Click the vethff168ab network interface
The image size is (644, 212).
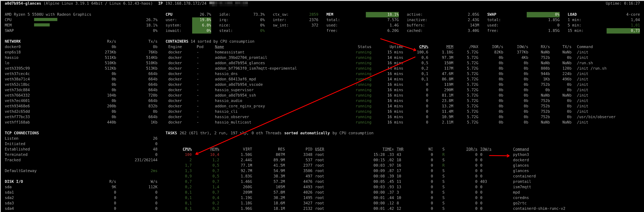click(x=17, y=122)
